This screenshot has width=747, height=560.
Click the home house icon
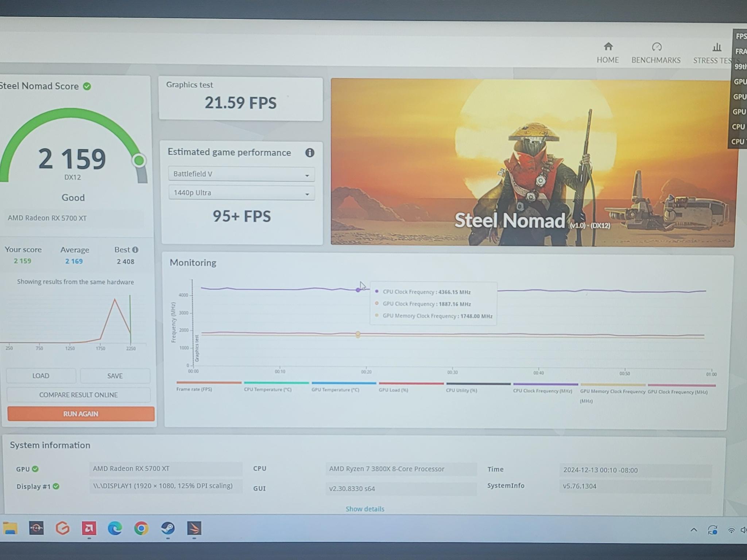click(x=608, y=47)
